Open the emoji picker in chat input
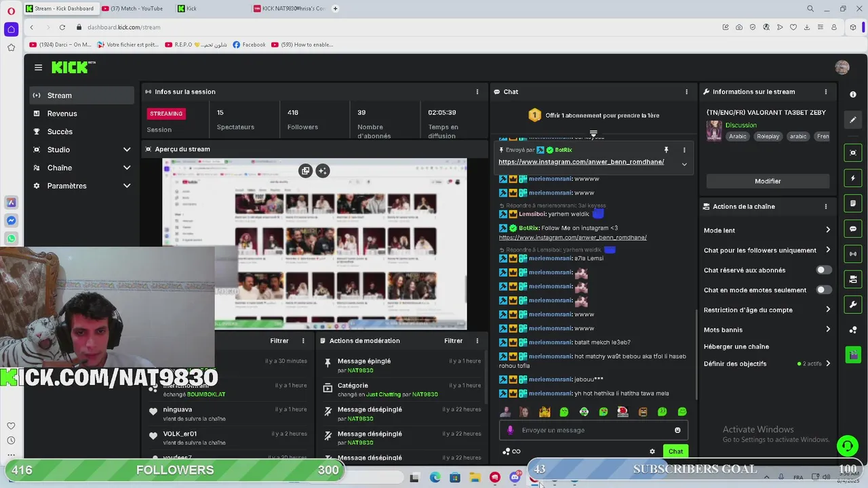This screenshot has height=488, width=868. [677, 430]
